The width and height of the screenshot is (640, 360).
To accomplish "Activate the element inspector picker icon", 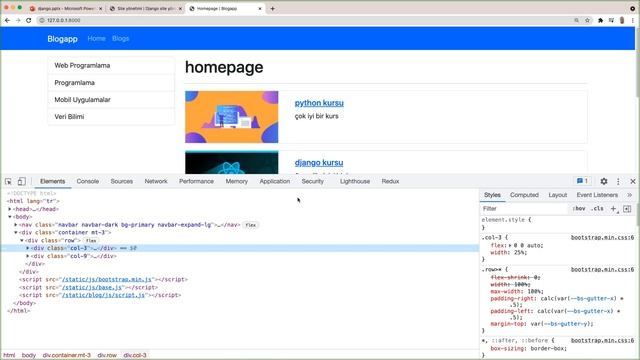I will [8, 181].
